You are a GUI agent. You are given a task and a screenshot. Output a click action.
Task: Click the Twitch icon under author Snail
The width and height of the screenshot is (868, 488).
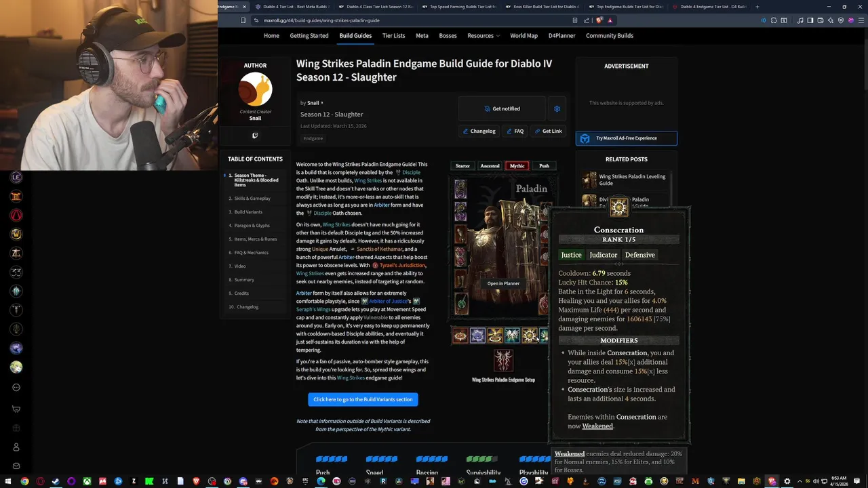(255, 136)
